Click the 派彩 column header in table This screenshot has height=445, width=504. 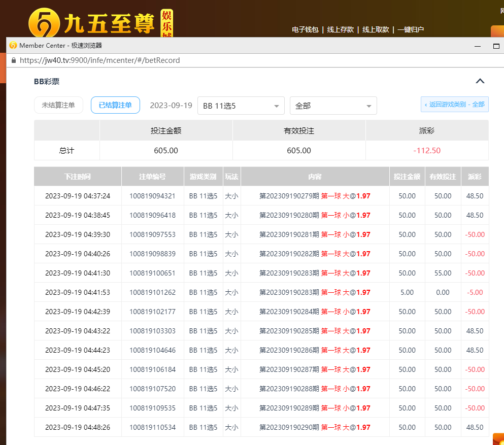[x=475, y=177]
